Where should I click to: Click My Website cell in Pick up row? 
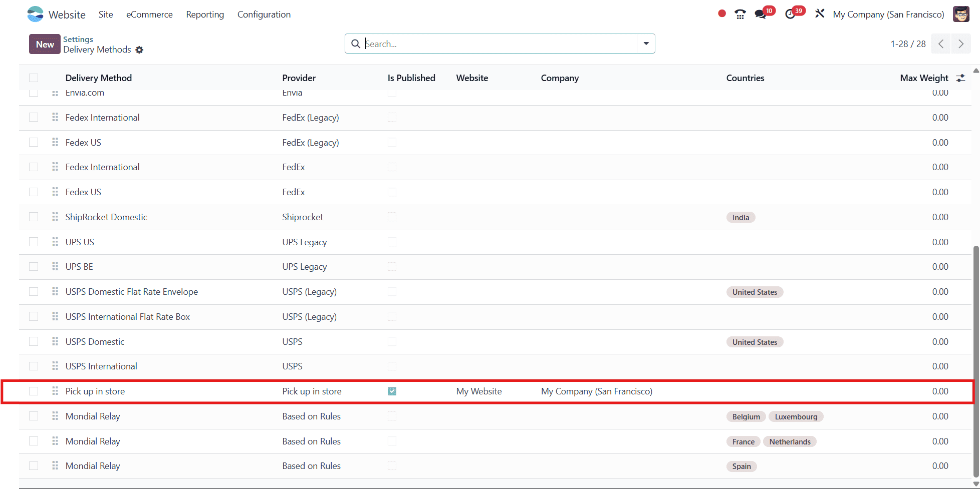[479, 391]
